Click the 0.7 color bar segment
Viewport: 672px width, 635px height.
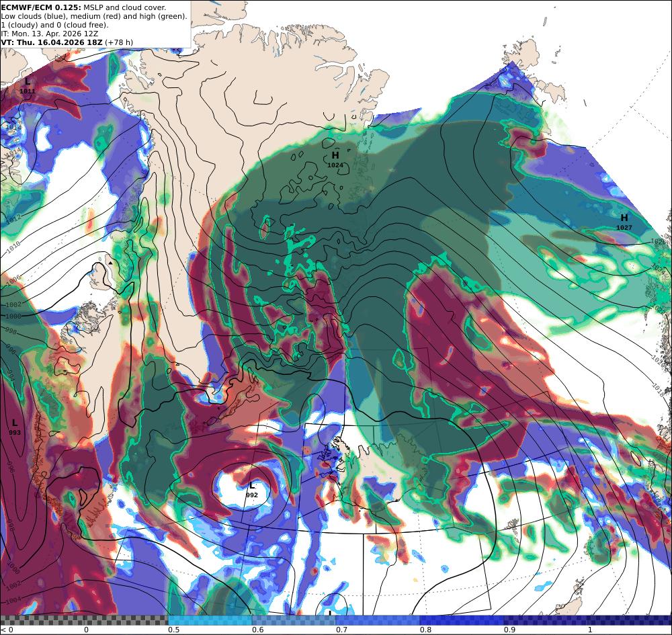pos(378,620)
